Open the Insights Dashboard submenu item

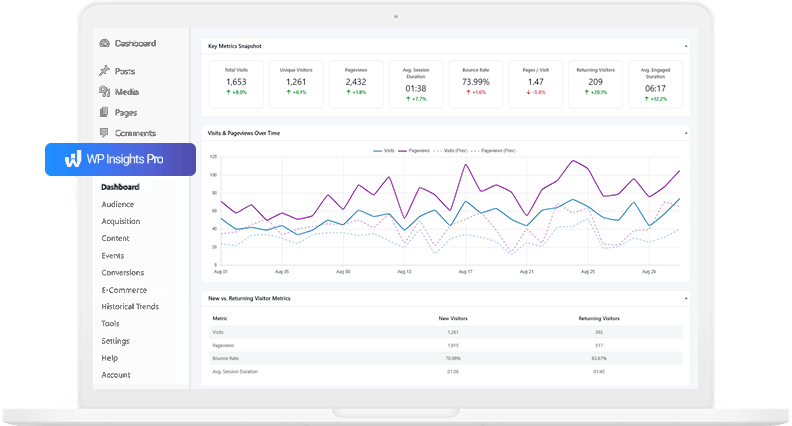point(120,187)
